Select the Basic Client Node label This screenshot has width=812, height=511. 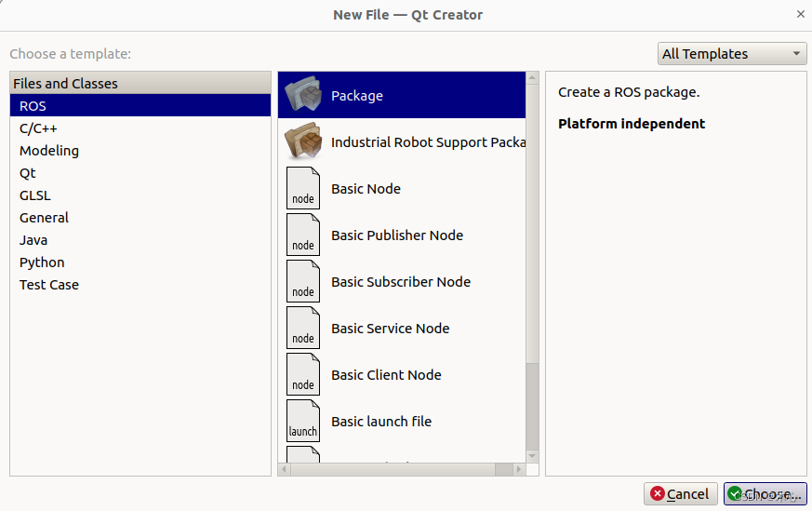386,375
